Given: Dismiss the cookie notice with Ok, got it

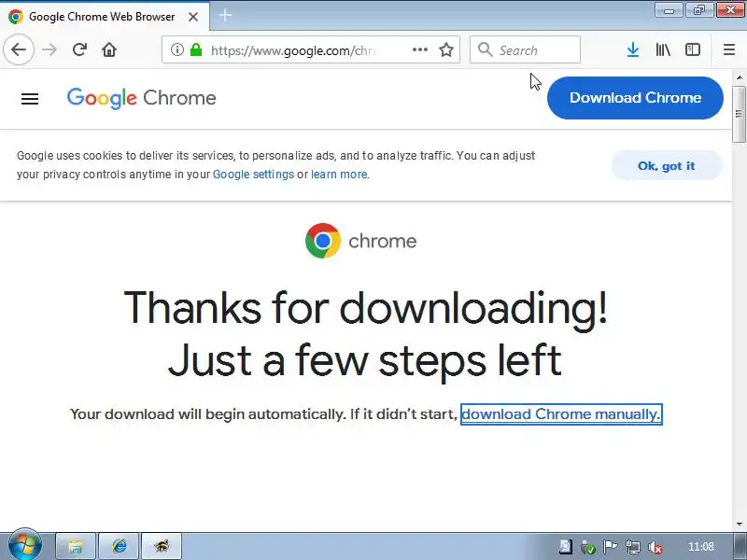Looking at the screenshot, I should pos(667,166).
